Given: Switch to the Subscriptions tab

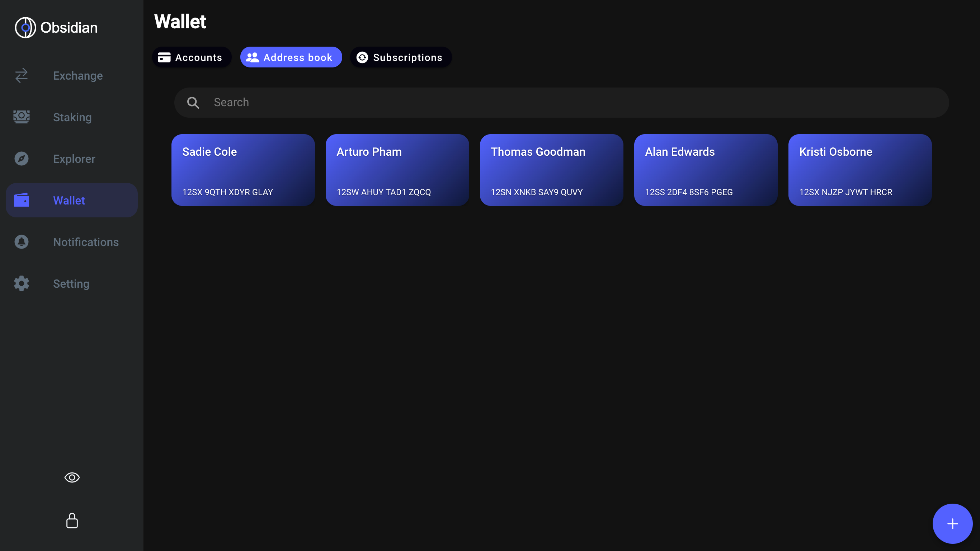Looking at the screenshot, I should 401,57.
